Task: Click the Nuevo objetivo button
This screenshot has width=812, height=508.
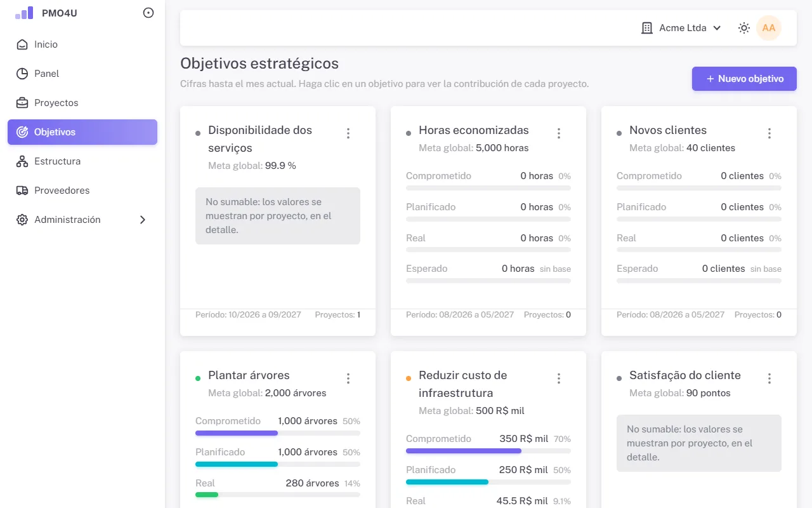Action: [744, 79]
